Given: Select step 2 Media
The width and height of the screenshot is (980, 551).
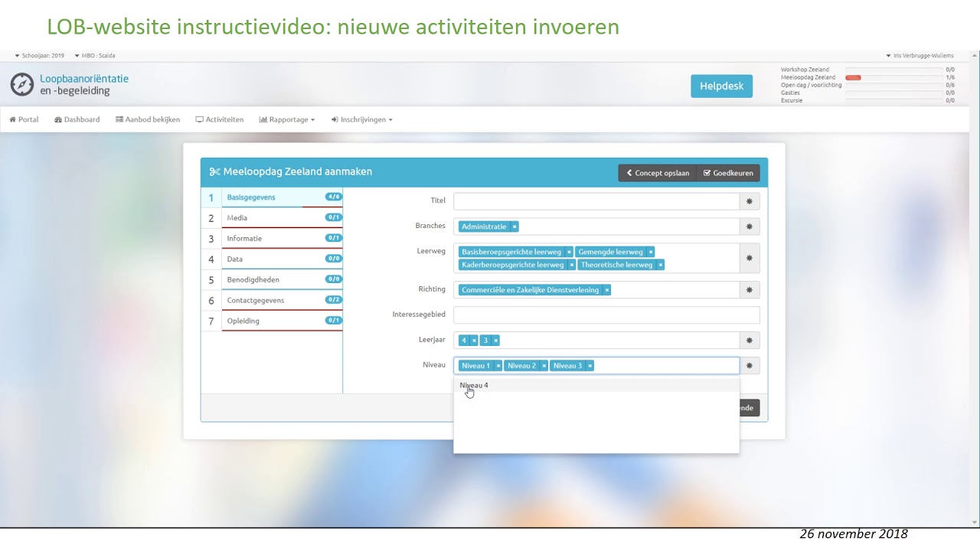Looking at the screenshot, I should (272, 218).
